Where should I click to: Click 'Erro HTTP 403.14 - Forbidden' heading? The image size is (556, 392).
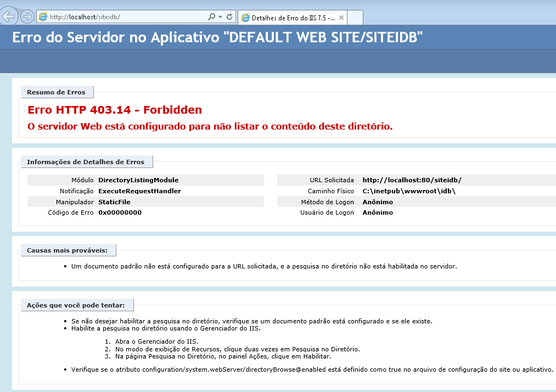115,110
